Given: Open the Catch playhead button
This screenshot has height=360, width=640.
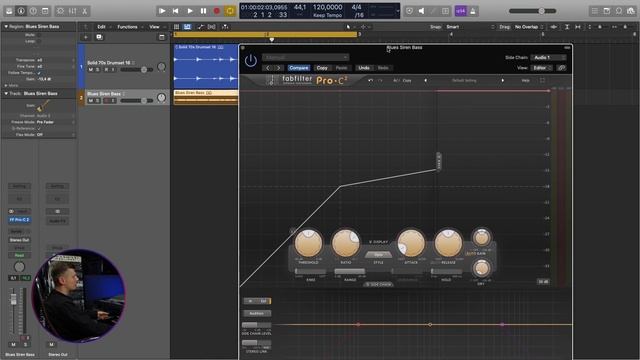Looking at the screenshot, I should (x=225, y=27).
